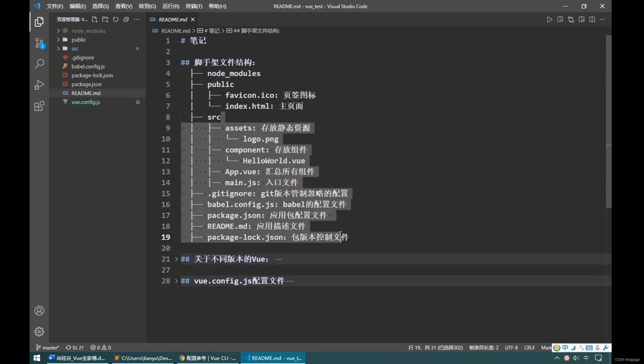Show hidden tray icons arrow
Screen dimensions: 644x364
557,358
